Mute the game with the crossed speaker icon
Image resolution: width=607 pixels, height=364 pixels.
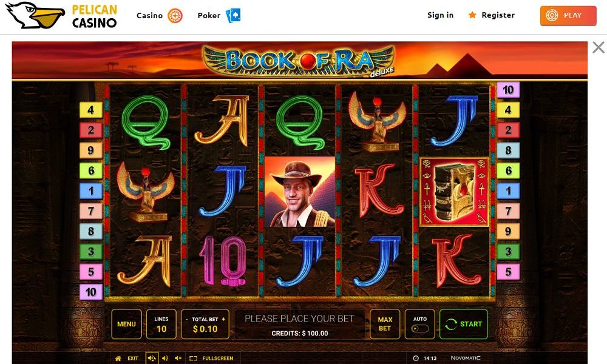coord(178,358)
